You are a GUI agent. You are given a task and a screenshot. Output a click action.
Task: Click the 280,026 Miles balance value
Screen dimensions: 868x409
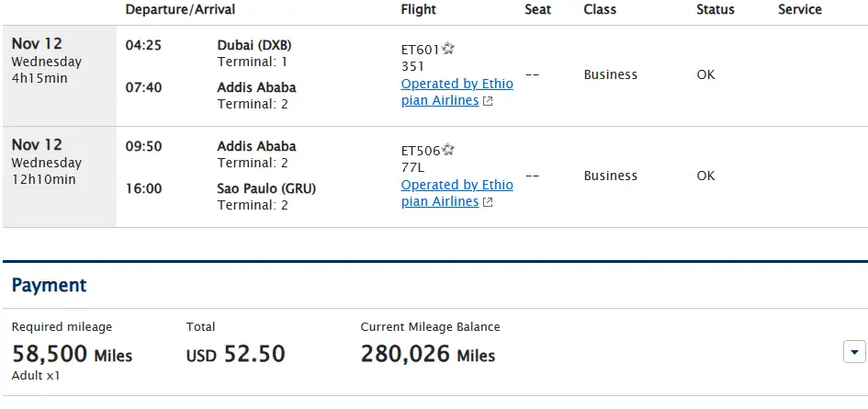click(x=428, y=354)
